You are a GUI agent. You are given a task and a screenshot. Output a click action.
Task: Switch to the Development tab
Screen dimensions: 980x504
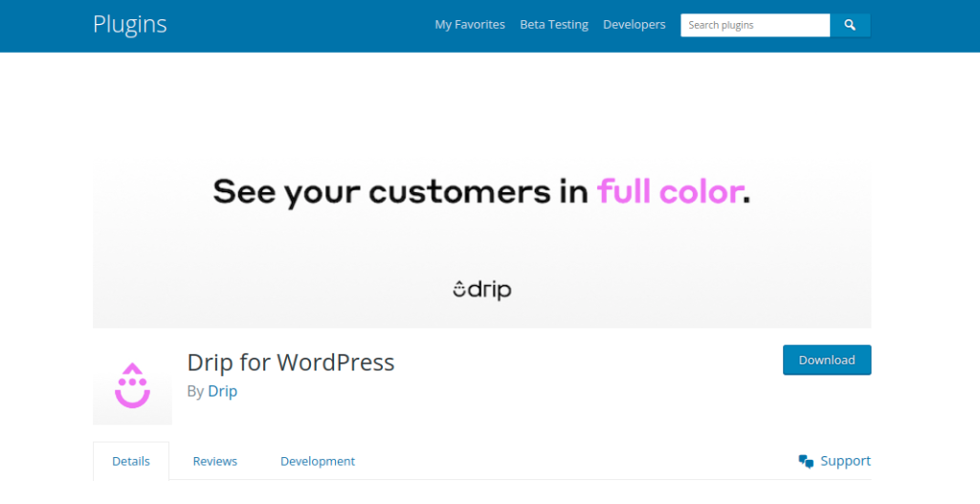(318, 461)
